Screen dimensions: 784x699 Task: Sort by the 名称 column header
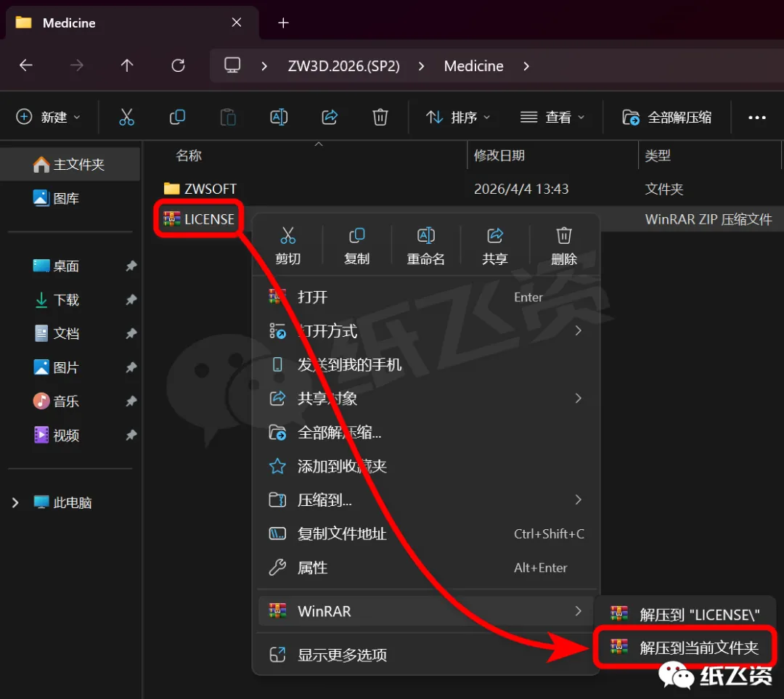point(189,155)
